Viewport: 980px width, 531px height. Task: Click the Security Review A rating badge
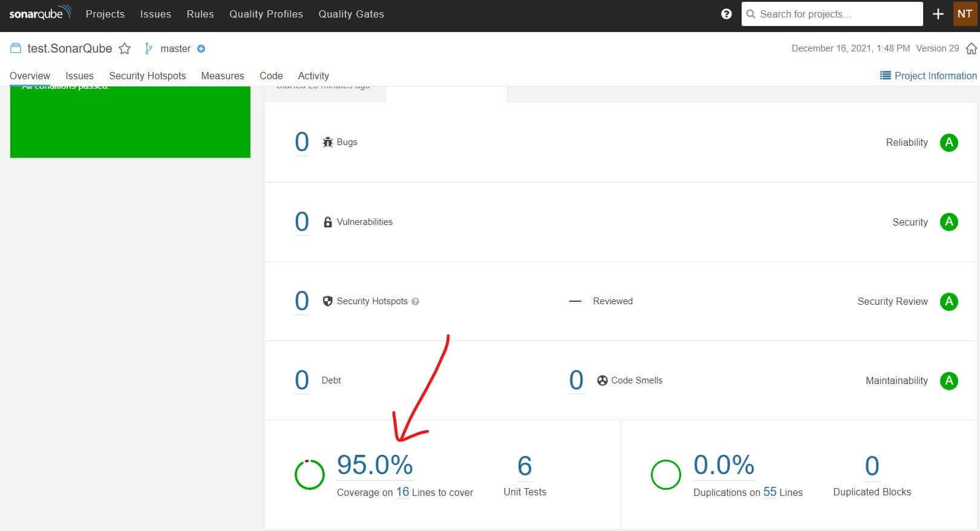[949, 301]
